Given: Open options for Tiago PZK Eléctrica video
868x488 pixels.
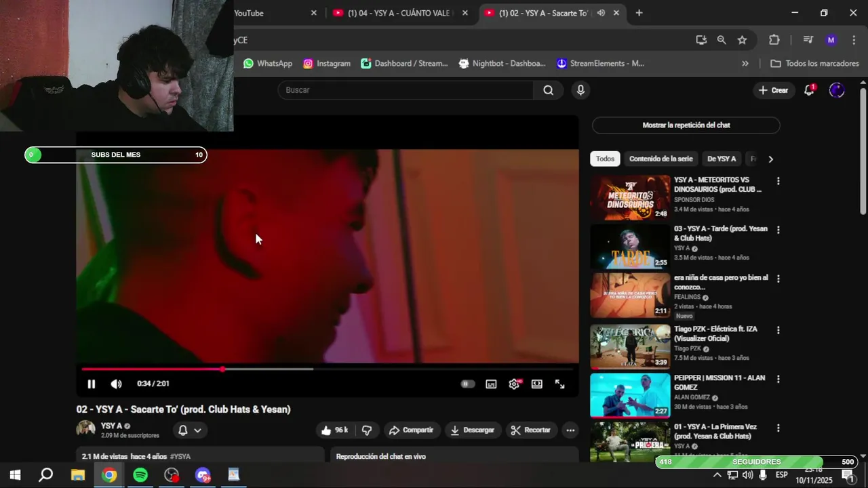Looking at the screenshot, I should 778,330.
